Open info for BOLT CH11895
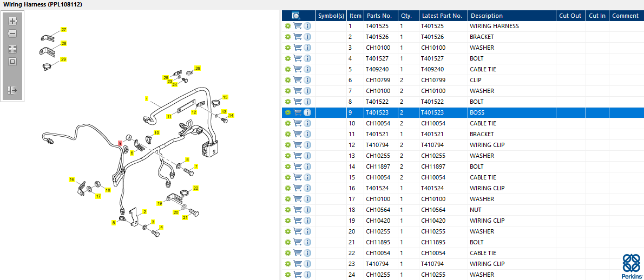The image size is (644, 280). tap(307, 242)
